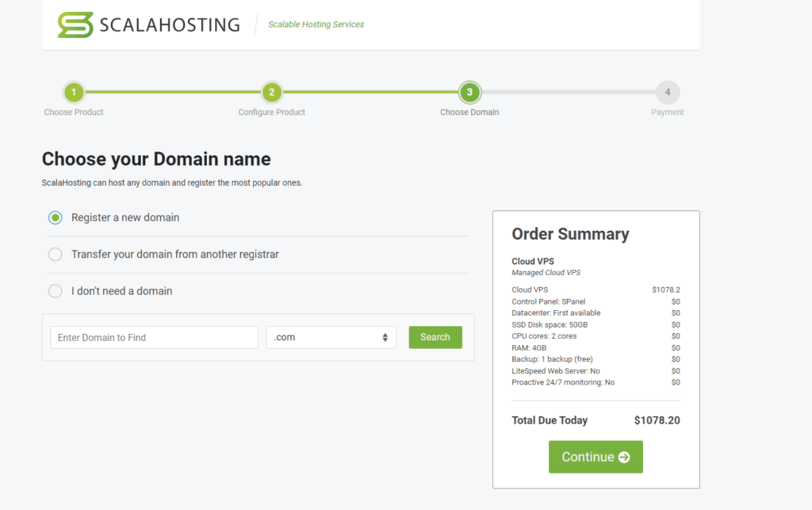Click the dropdown stepper arrows beside .com
The width and height of the screenshot is (812, 510).
386,337
